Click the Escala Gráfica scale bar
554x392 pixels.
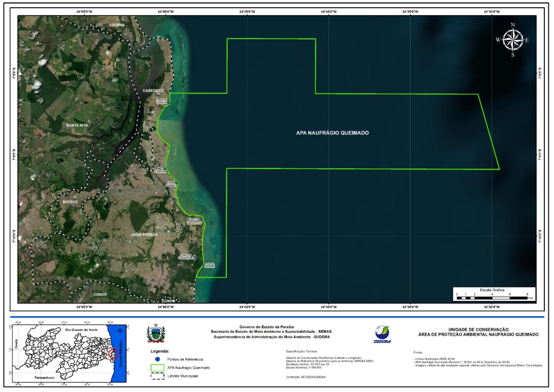point(492,298)
